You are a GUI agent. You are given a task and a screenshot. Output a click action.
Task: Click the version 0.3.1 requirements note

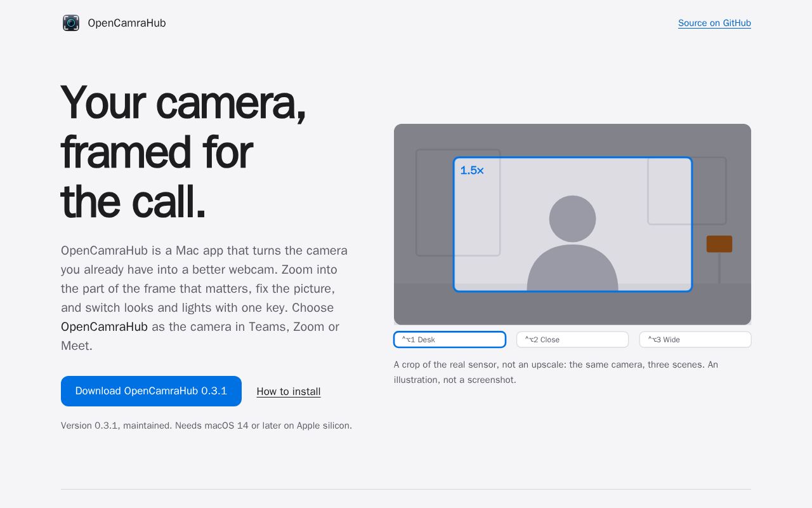click(206, 425)
